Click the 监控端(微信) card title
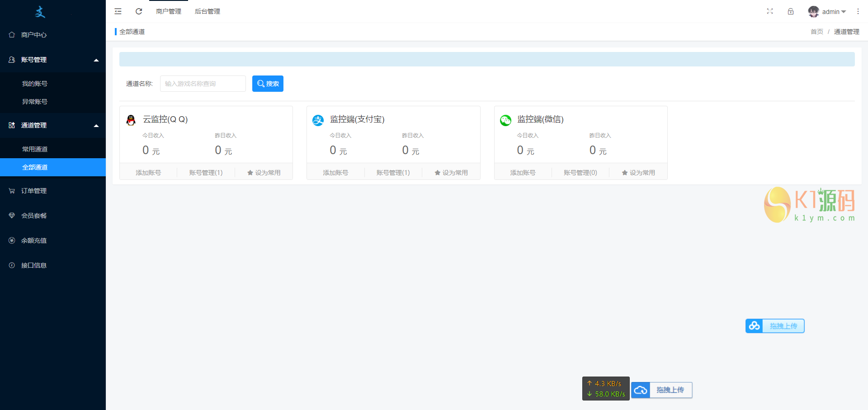 pos(540,119)
